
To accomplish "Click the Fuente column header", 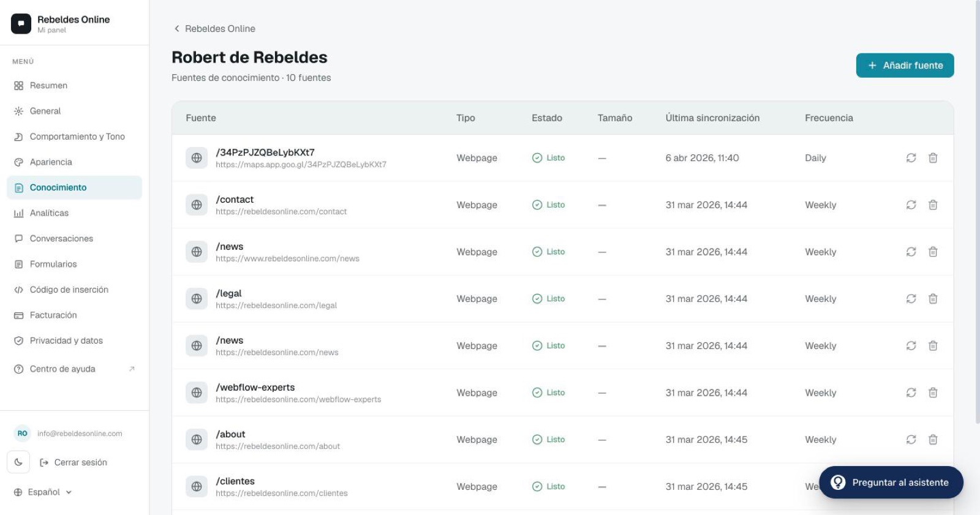I will 201,118.
